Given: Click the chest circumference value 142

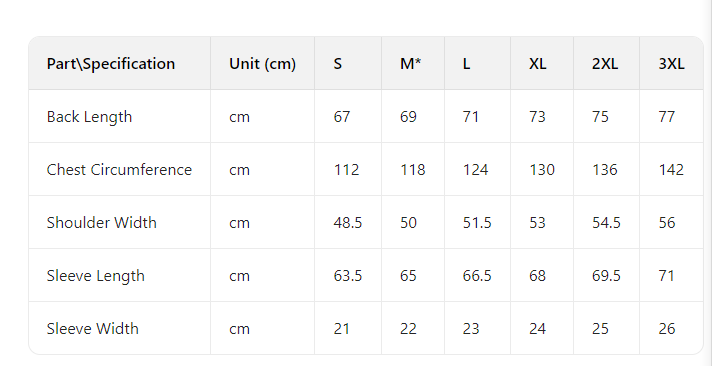Looking at the screenshot, I should click(x=671, y=170).
